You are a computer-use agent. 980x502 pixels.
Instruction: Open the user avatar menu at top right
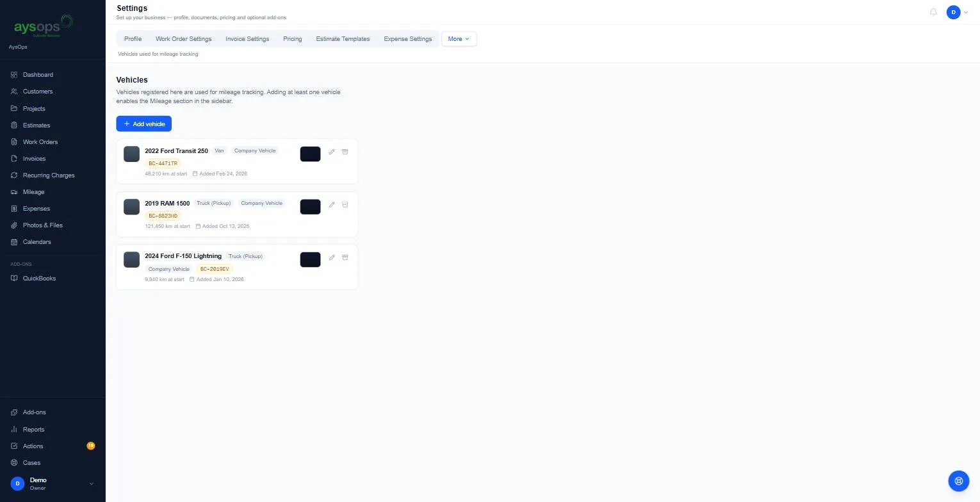pyautogui.click(x=957, y=12)
